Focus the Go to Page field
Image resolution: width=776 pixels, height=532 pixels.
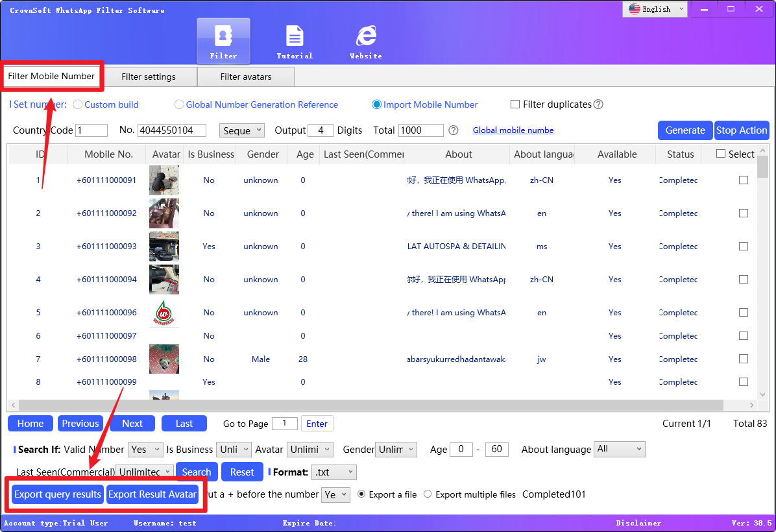point(285,424)
